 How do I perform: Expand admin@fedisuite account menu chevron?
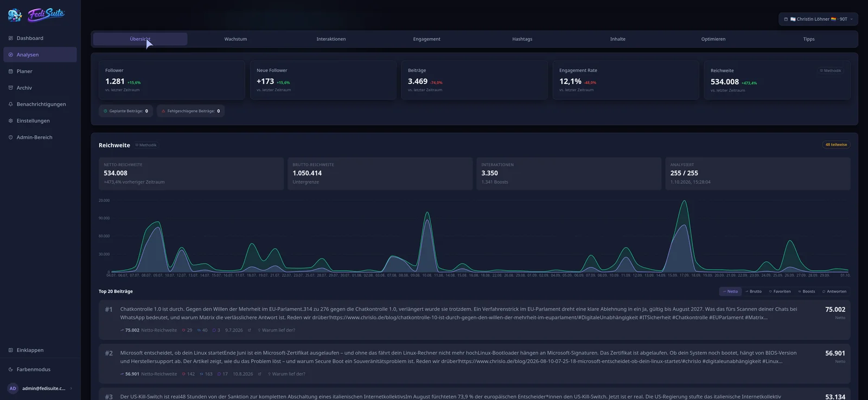pos(71,389)
